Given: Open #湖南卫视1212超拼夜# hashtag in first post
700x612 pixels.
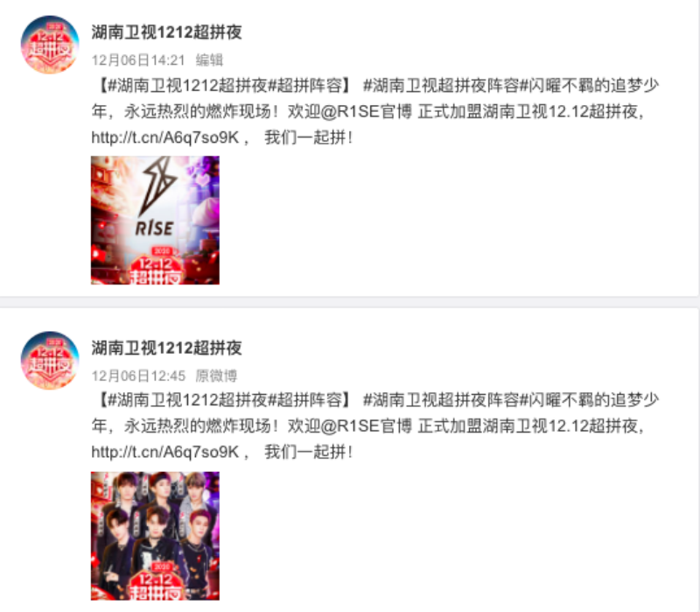Looking at the screenshot, I should click(187, 85).
